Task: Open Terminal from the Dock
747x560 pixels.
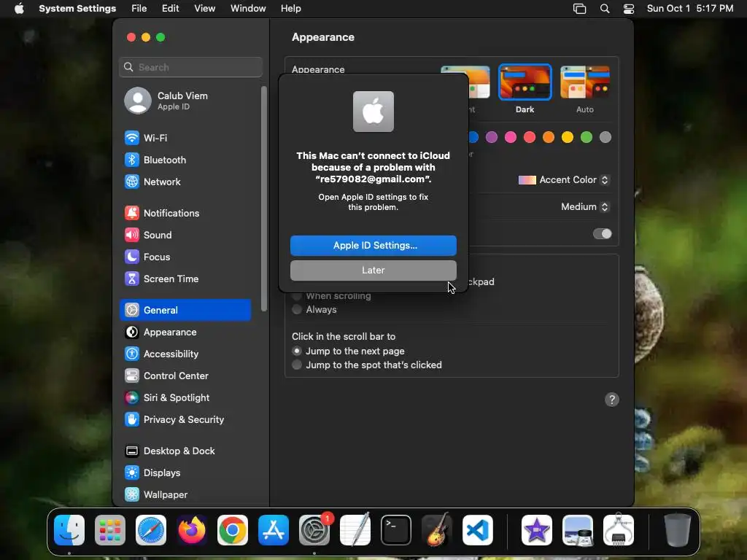Action: tap(396, 530)
